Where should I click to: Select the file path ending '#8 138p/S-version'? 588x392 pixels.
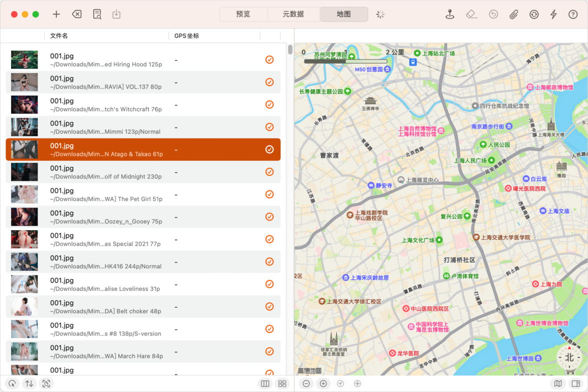pyautogui.click(x=106, y=334)
